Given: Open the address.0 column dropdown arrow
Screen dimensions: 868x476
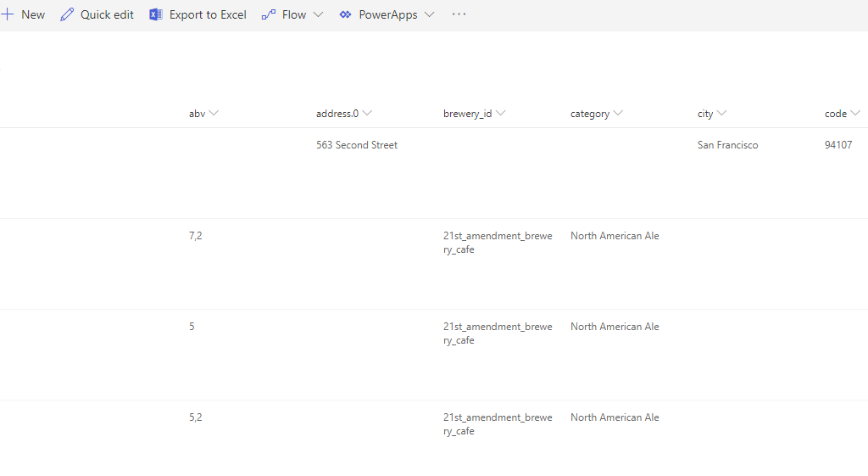Looking at the screenshot, I should click(367, 114).
